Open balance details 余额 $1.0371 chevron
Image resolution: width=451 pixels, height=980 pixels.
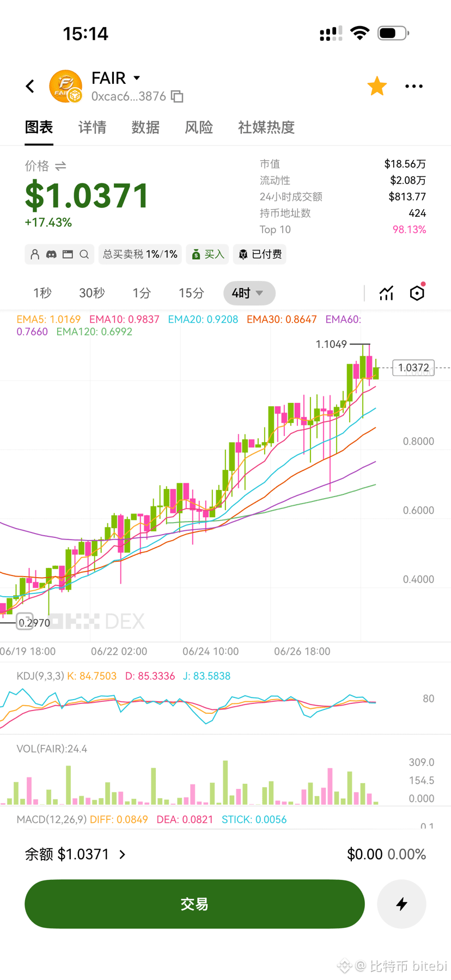pyautogui.click(x=123, y=855)
